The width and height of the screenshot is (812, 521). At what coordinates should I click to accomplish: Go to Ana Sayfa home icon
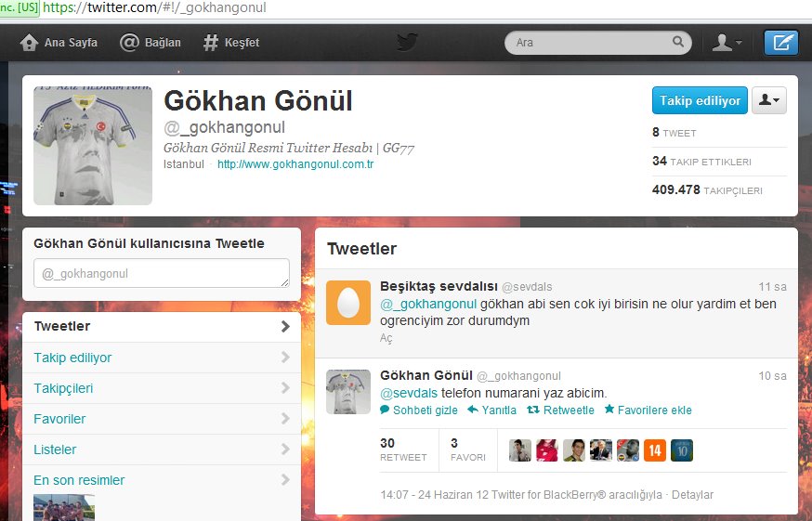point(29,43)
